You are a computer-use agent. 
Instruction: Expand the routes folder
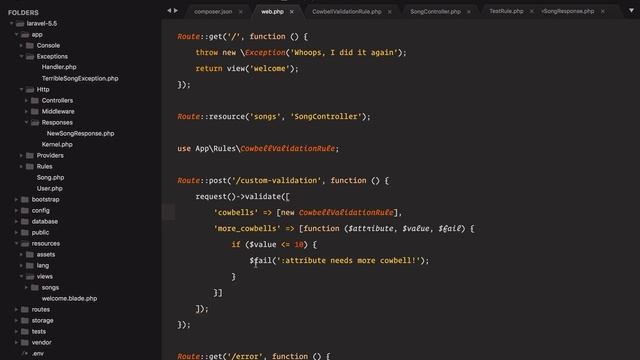tap(16, 310)
